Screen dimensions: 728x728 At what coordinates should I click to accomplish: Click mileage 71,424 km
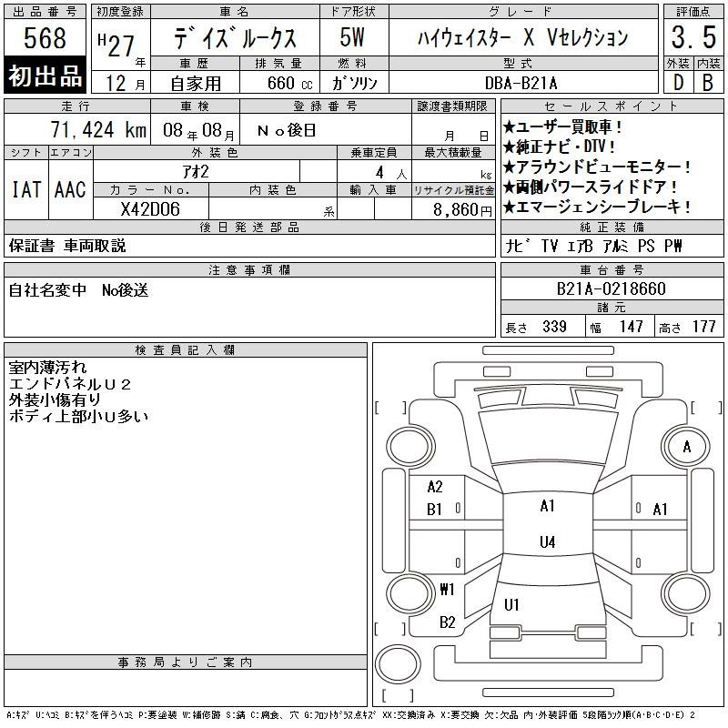[x=98, y=130]
